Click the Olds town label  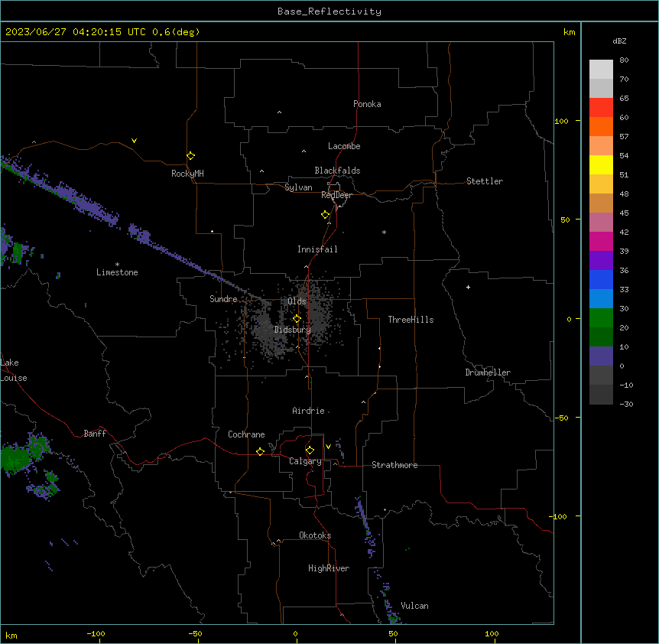(297, 301)
